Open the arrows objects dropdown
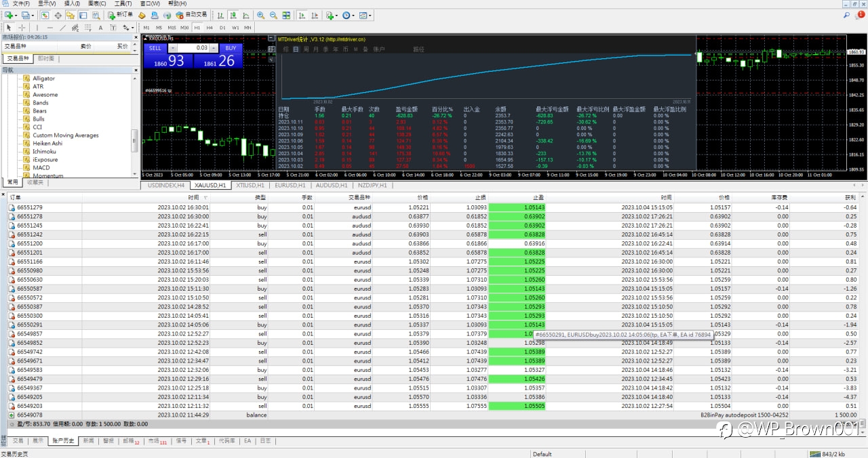Screen dimensions: 868x458 (128, 28)
